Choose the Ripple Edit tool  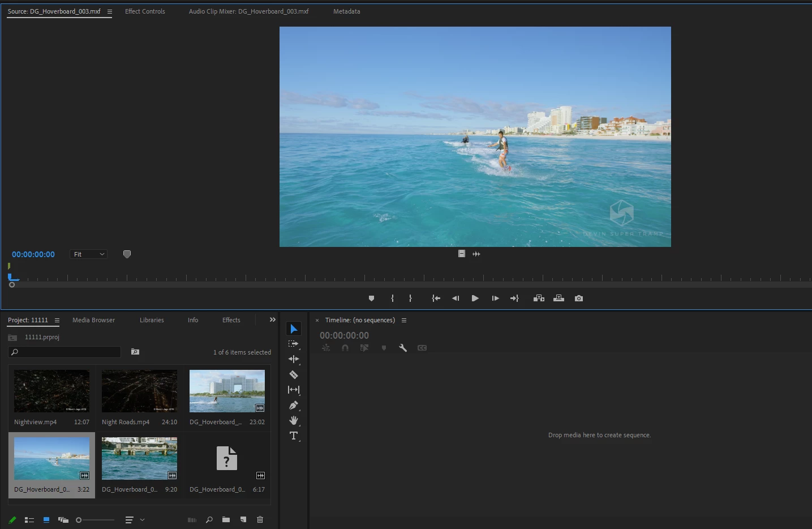click(294, 359)
